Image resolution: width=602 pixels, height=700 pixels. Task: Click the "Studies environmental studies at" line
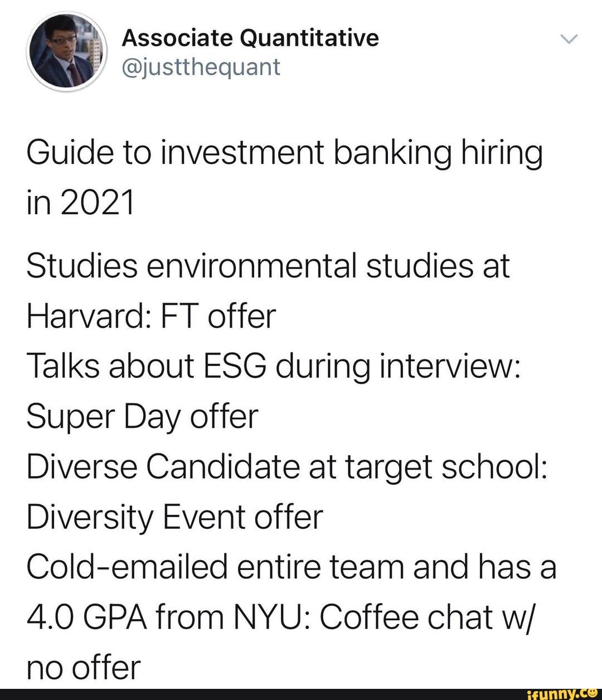pos(268,266)
